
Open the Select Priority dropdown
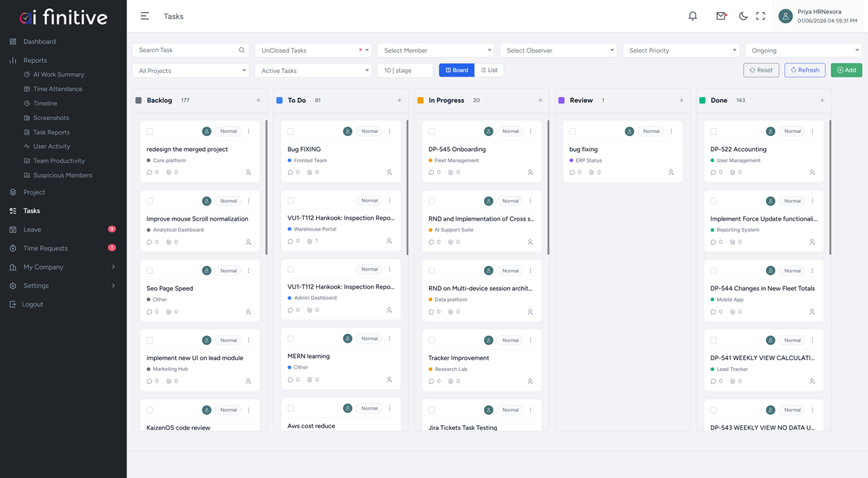click(681, 51)
